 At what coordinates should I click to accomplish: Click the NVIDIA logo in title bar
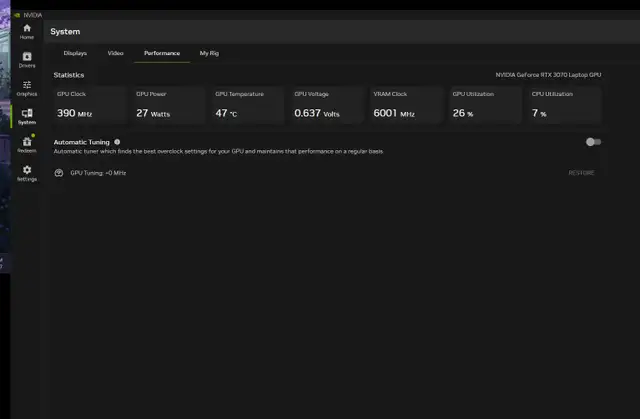tap(17, 15)
